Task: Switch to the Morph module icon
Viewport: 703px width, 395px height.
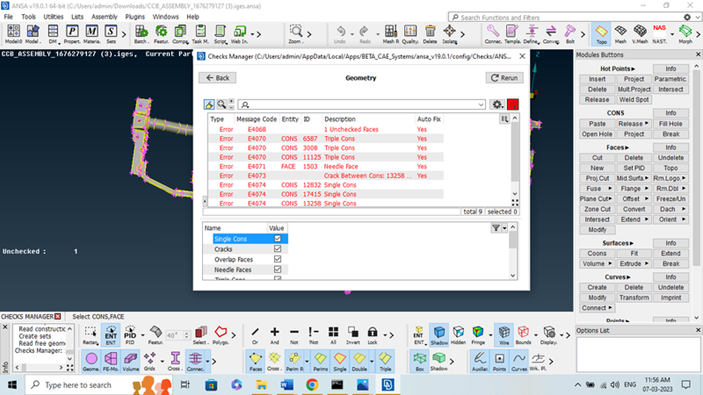Action: 685,34
